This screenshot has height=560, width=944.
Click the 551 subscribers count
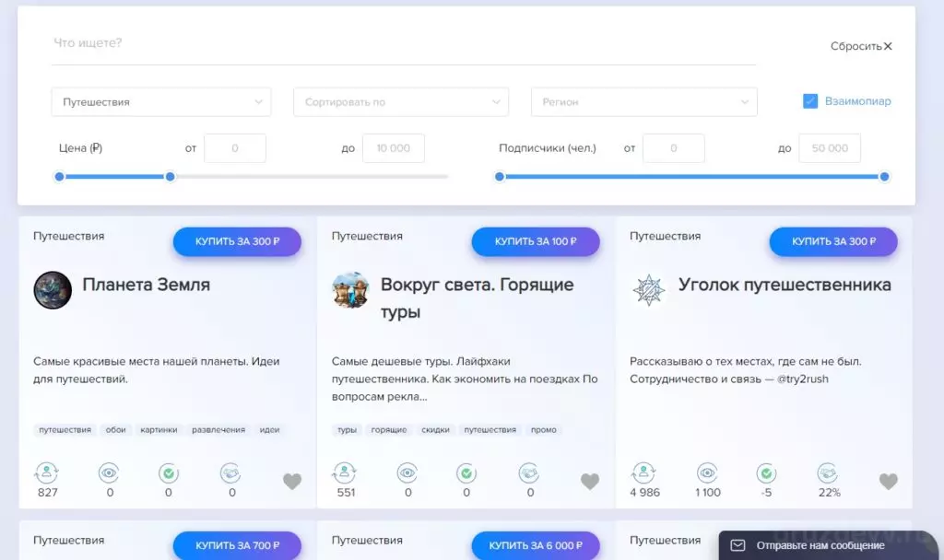pos(346,493)
